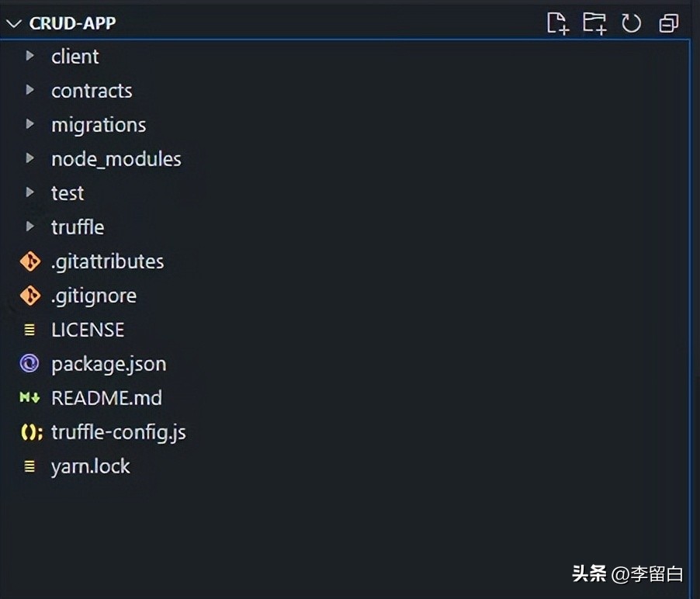Select the LICENSE file
Viewport: 700px width, 599px height.
click(x=87, y=329)
